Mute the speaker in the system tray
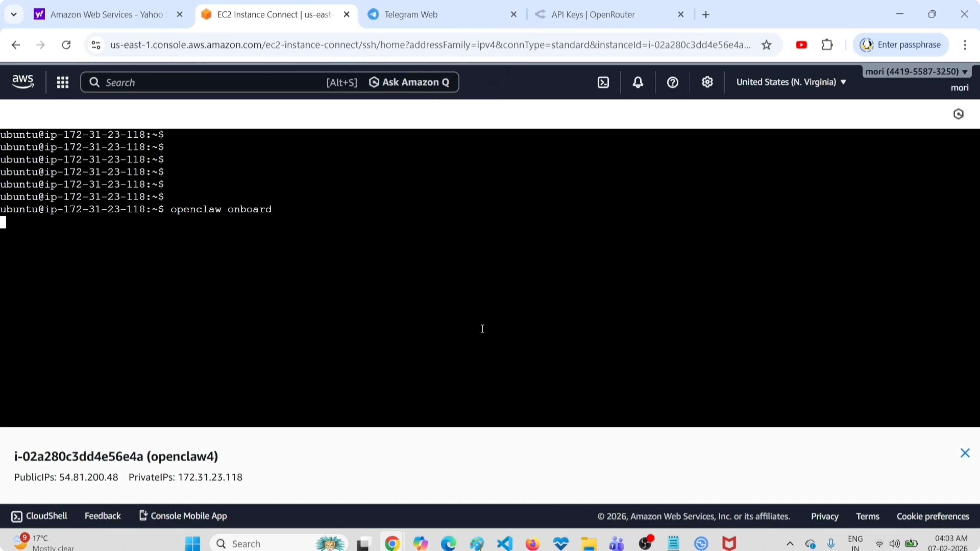Viewport: 980px width, 551px height. click(894, 544)
